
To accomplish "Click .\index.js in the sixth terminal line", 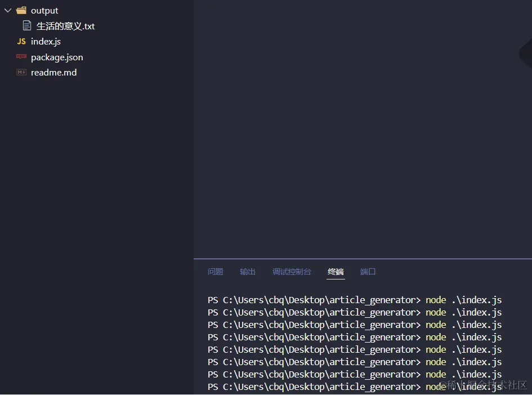I will (x=477, y=362).
